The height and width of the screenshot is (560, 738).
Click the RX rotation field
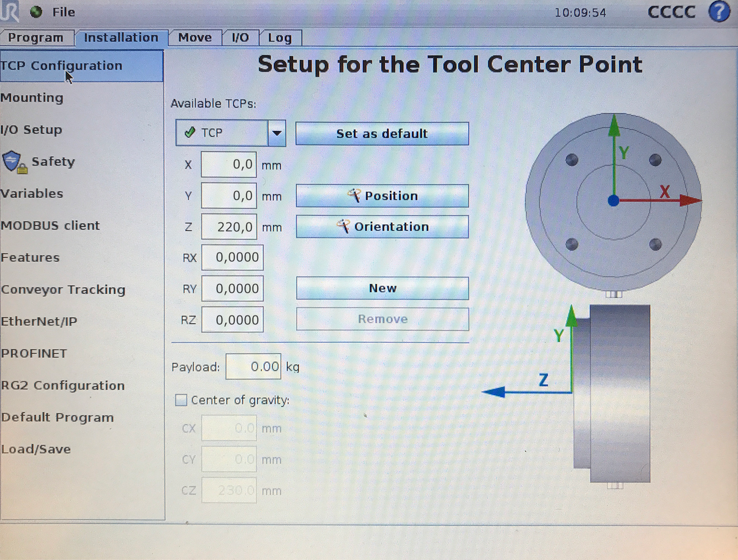[x=232, y=257]
